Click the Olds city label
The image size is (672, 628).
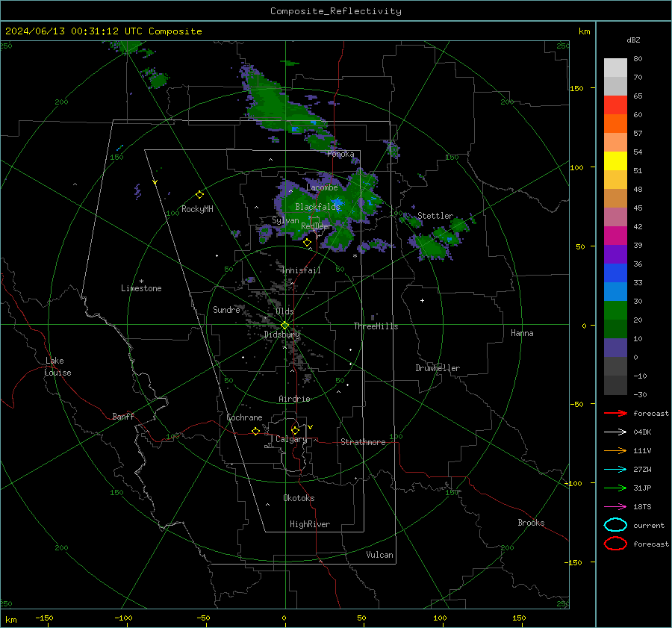[284, 311]
